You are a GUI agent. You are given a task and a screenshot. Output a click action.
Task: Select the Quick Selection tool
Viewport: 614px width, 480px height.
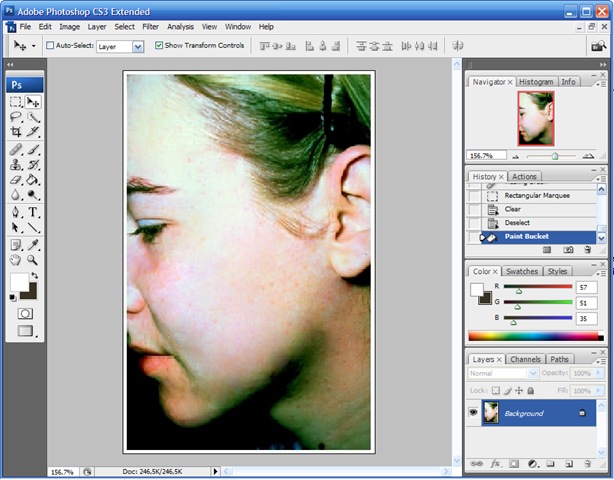[33, 117]
